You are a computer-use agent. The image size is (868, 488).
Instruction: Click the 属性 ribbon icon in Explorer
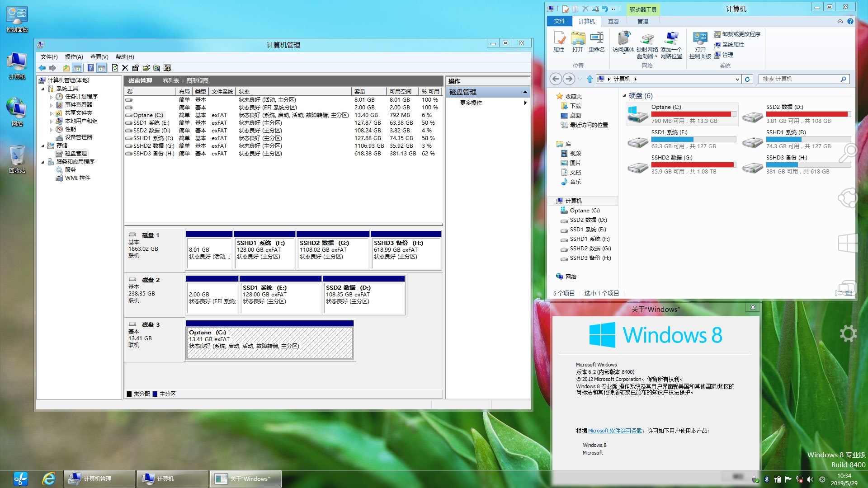pyautogui.click(x=559, y=42)
